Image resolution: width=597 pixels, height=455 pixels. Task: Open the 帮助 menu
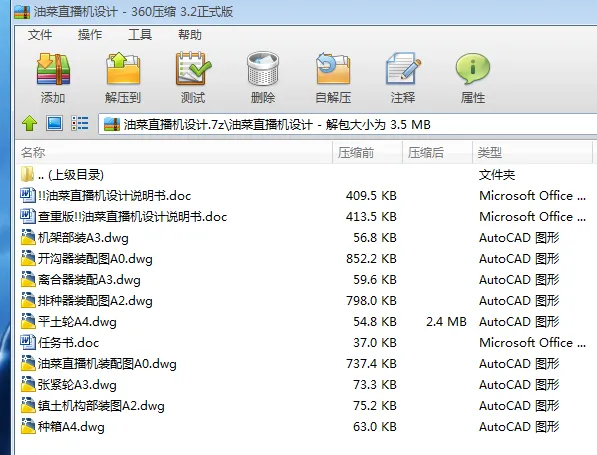tap(190, 35)
